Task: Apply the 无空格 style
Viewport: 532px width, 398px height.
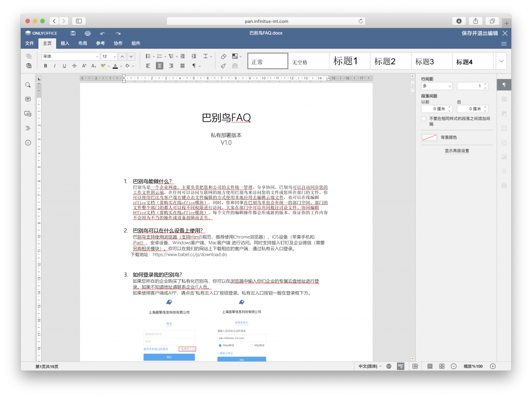Action: pos(309,61)
